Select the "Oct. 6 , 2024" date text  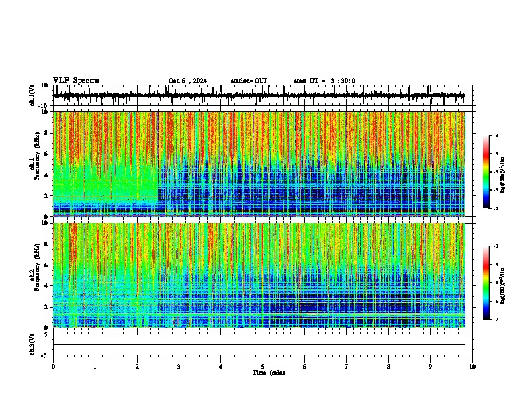pyautogui.click(x=187, y=81)
